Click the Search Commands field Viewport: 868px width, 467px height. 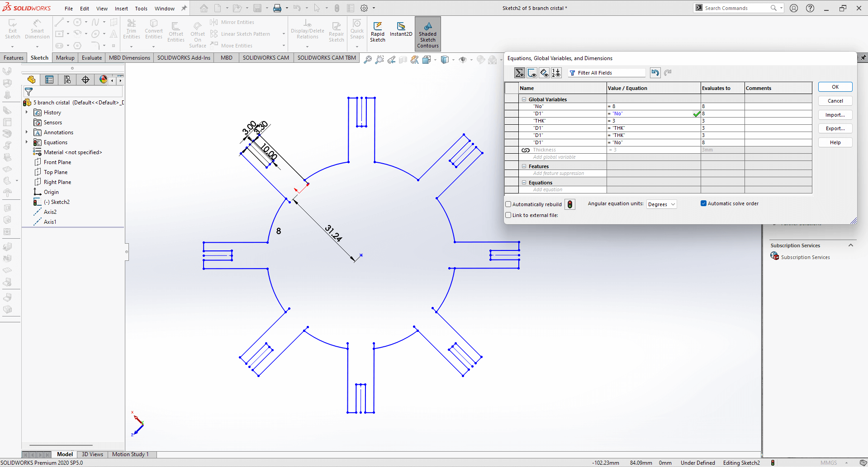[x=736, y=8]
